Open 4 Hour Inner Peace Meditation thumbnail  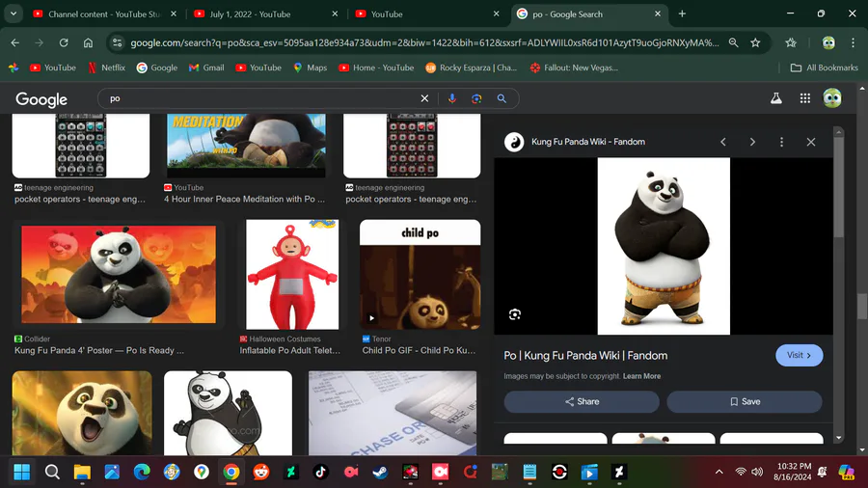point(246,146)
